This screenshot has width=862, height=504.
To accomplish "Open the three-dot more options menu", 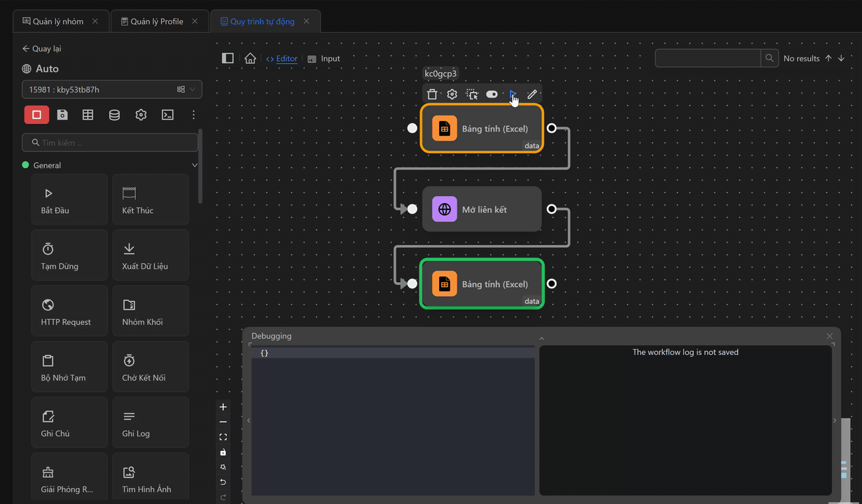I will [193, 115].
